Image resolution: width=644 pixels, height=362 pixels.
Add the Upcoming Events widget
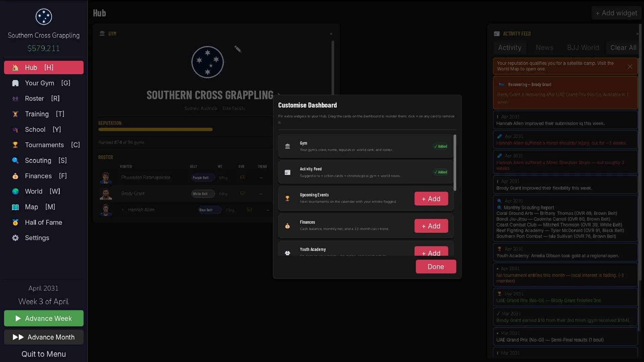(x=431, y=198)
